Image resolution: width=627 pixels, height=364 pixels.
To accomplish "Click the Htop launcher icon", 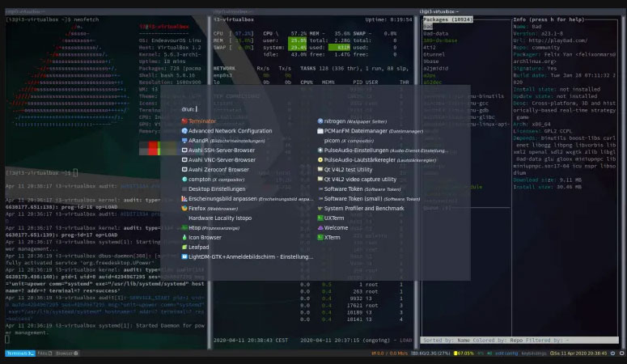I will coord(184,228).
